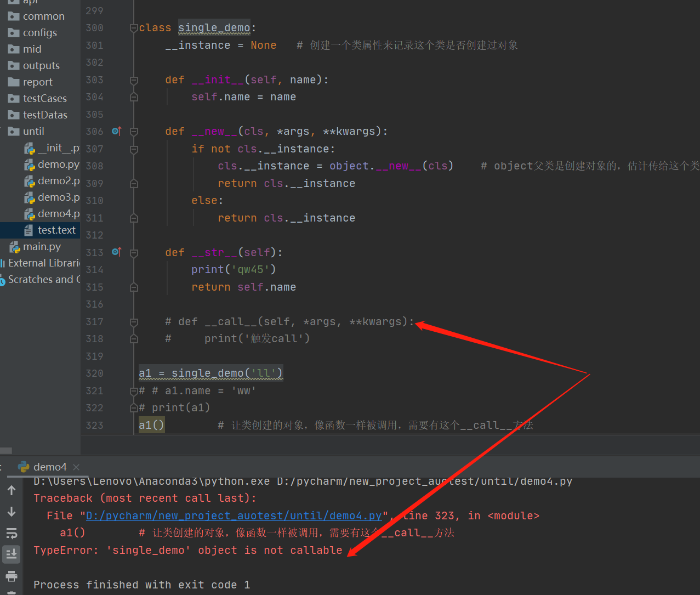Click "else:" on line 310
700x595 pixels.
[x=207, y=201]
